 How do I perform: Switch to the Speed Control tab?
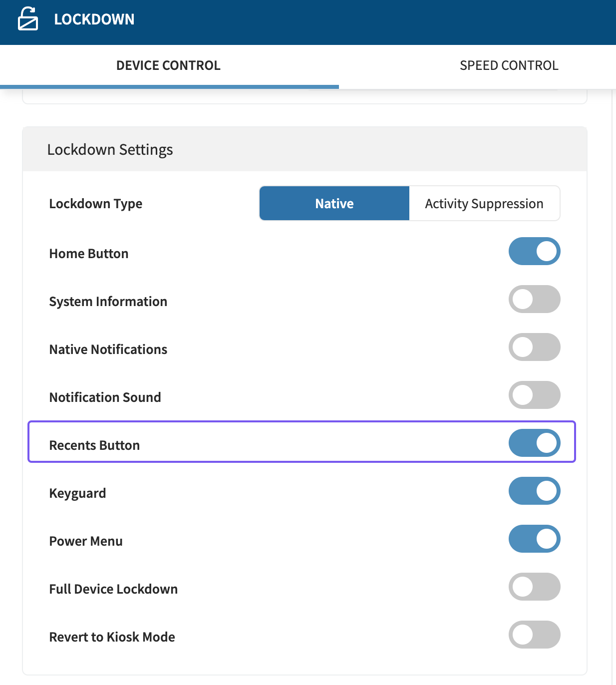pos(509,65)
